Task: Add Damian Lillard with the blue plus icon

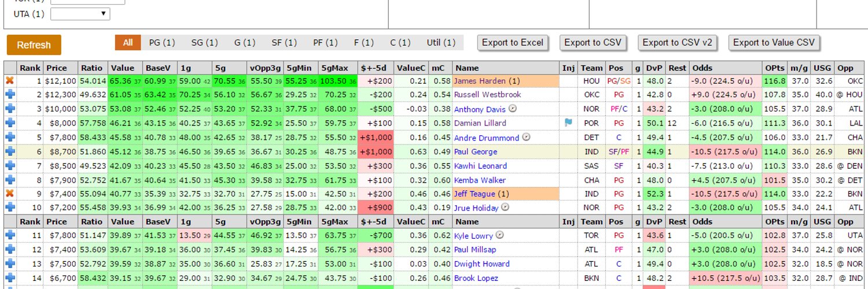Action: coord(10,123)
